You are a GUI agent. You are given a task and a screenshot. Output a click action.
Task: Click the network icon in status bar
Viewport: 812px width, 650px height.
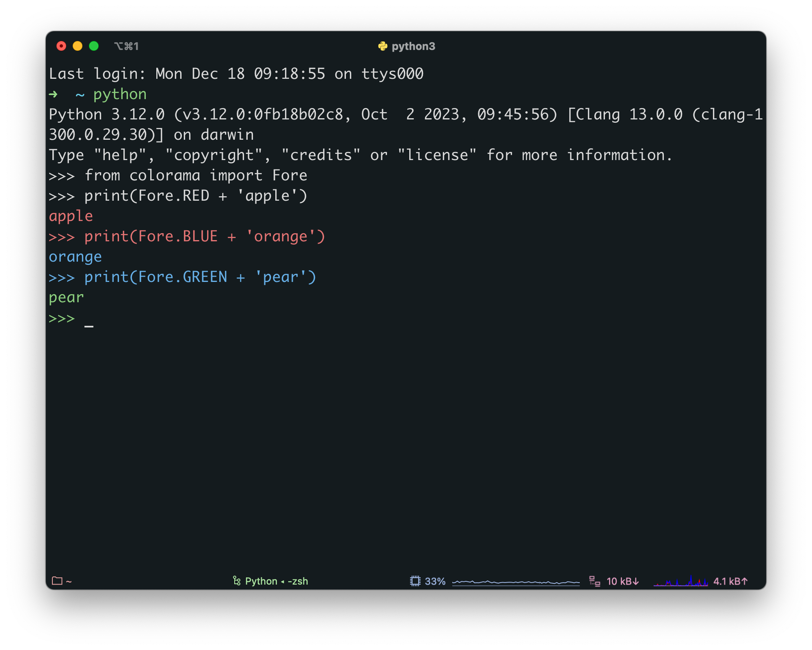(x=595, y=581)
